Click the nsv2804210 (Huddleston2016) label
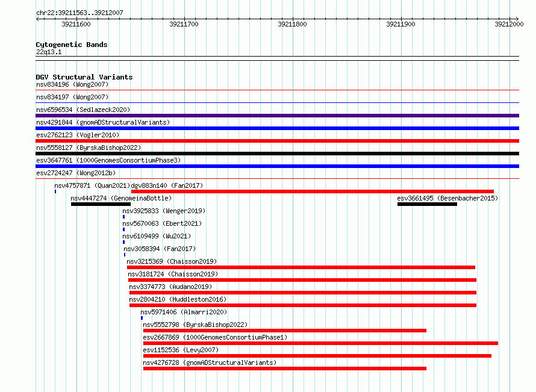Viewport: 536px width, 392px height. pos(178,299)
